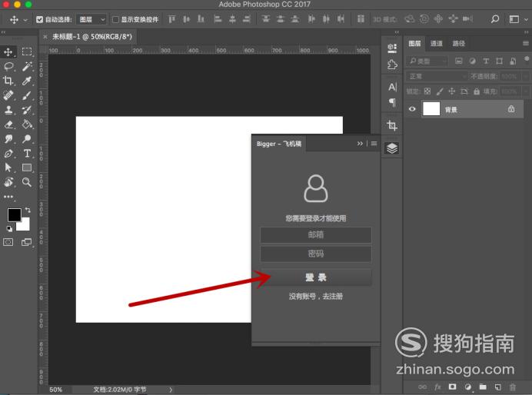Open the background color picker
The width and height of the screenshot is (532, 395).
[x=25, y=226]
